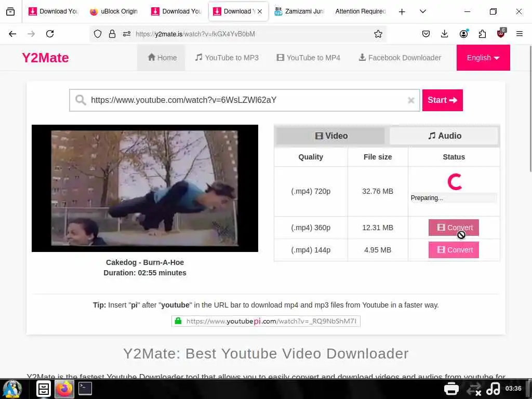
Task: Switch to the Zamizami browser tab
Action: (x=299, y=11)
